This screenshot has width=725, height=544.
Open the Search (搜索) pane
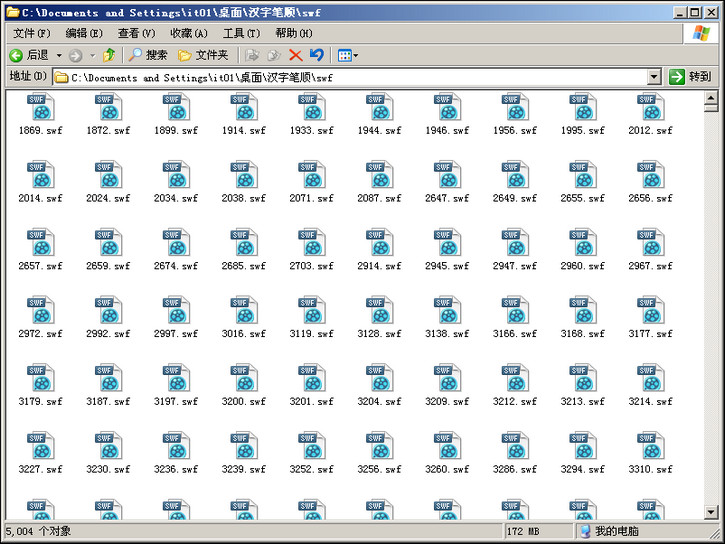point(147,55)
